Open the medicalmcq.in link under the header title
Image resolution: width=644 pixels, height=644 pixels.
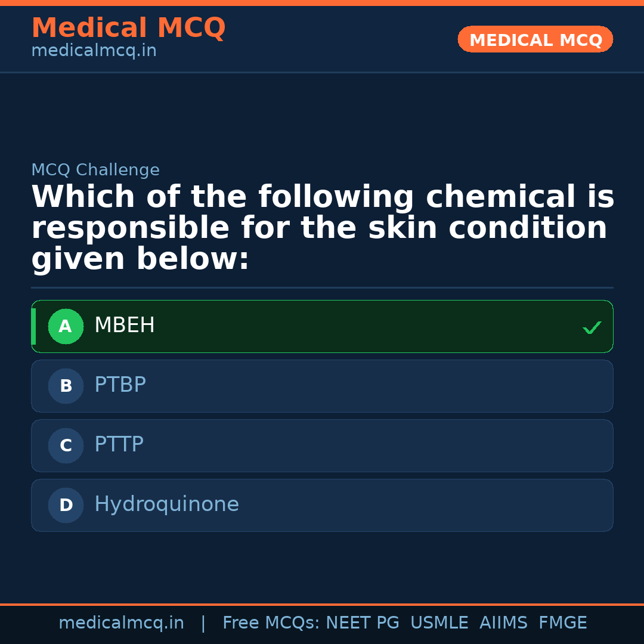(x=94, y=51)
